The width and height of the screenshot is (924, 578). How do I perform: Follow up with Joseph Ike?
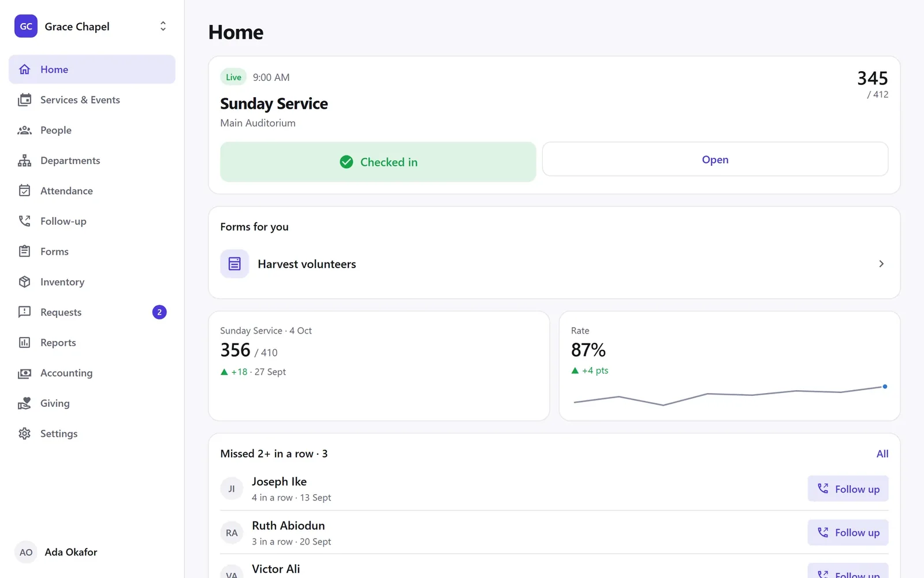(x=848, y=489)
